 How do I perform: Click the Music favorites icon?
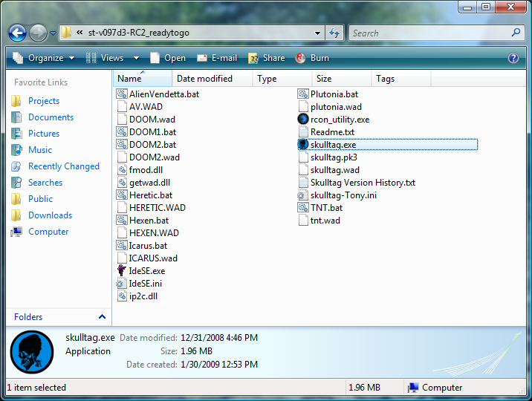click(x=16, y=150)
